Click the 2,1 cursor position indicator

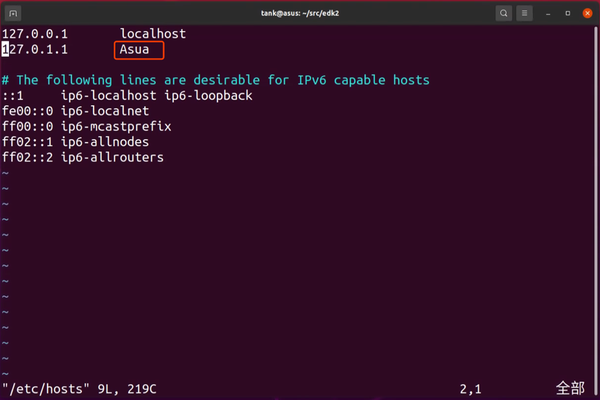470,387
